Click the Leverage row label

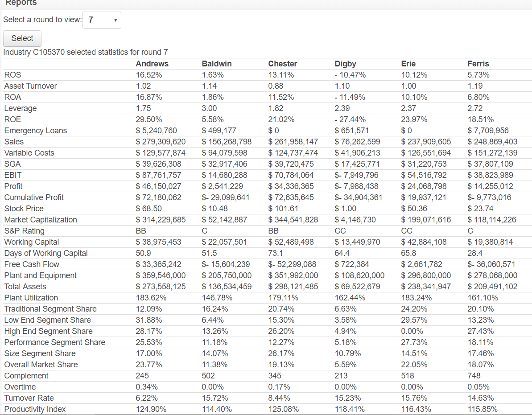(21, 108)
